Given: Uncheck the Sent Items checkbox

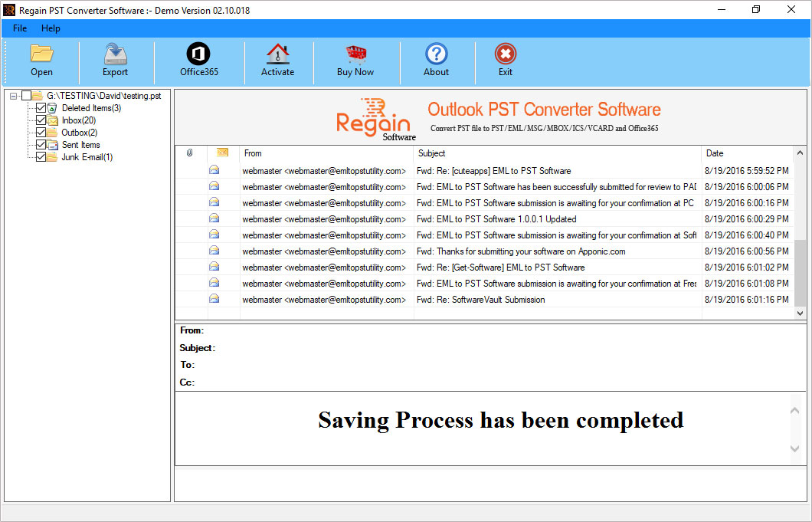Looking at the screenshot, I should tap(41, 145).
